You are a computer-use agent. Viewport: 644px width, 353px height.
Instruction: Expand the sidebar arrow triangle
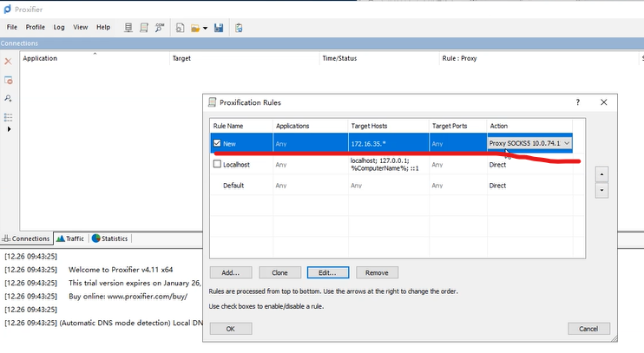coord(9,129)
